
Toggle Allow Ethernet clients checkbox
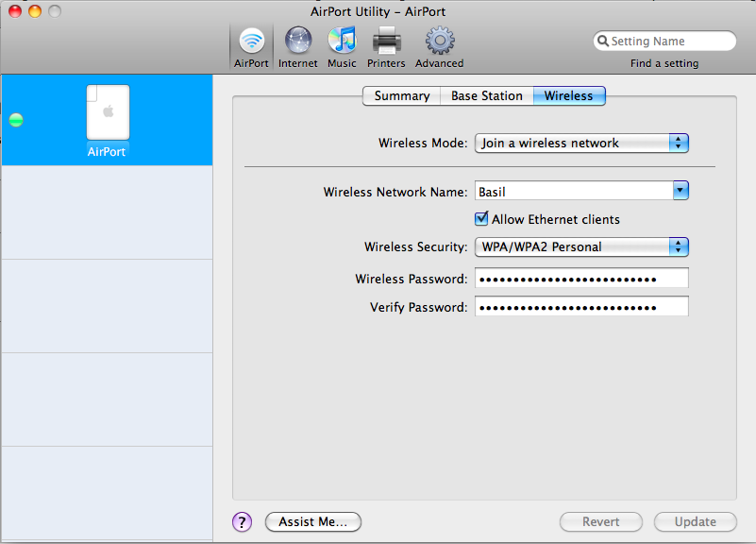(x=481, y=219)
